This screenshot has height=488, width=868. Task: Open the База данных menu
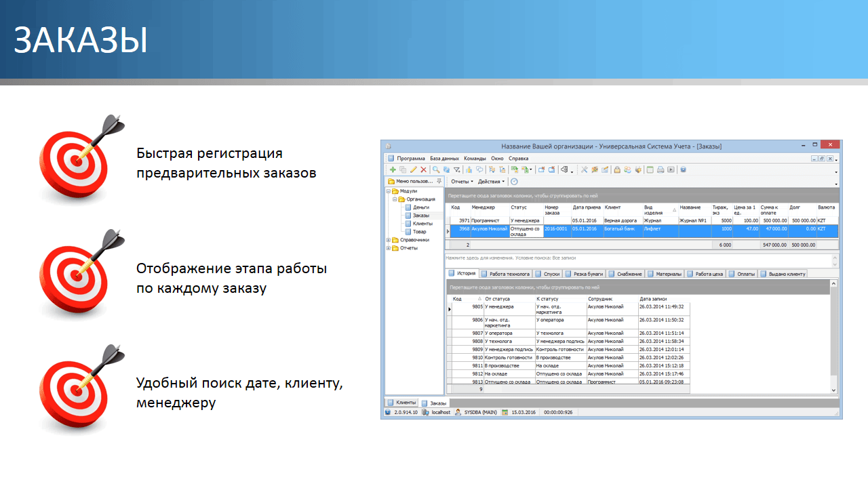pyautogui.click(x=444, y=158)
